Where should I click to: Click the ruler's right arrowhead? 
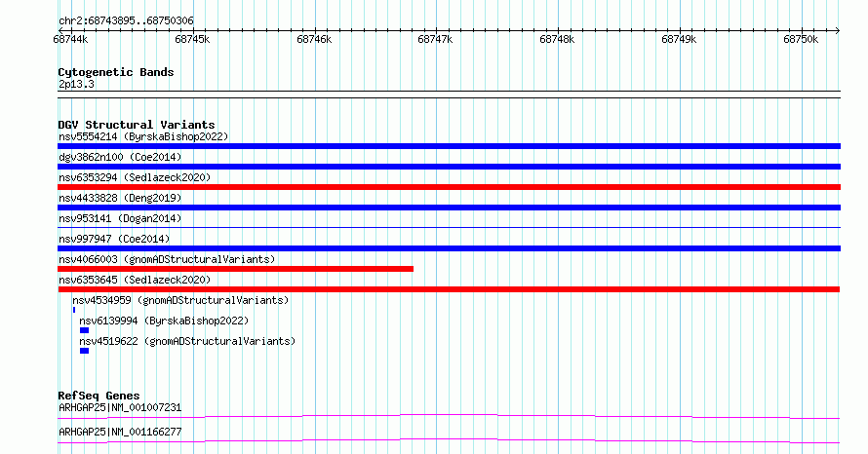[x=838, y=30]
